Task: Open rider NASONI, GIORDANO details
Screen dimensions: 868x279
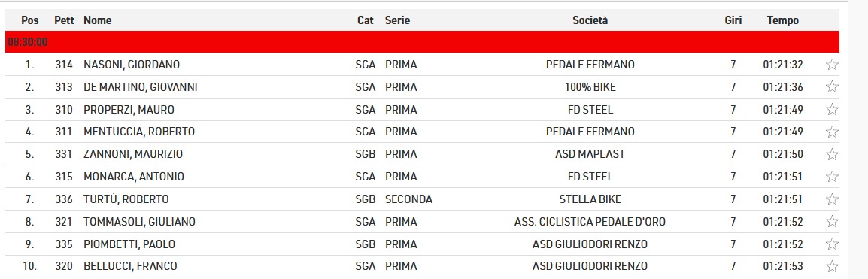Action: click(132, 65)
